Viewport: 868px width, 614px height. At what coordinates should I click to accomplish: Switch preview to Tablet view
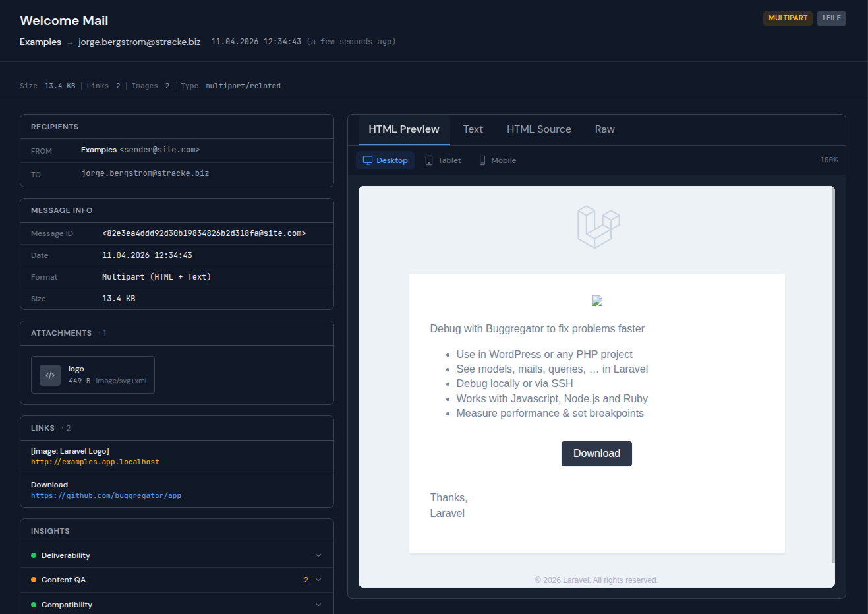pyautogui.click(x=442, y=160)
